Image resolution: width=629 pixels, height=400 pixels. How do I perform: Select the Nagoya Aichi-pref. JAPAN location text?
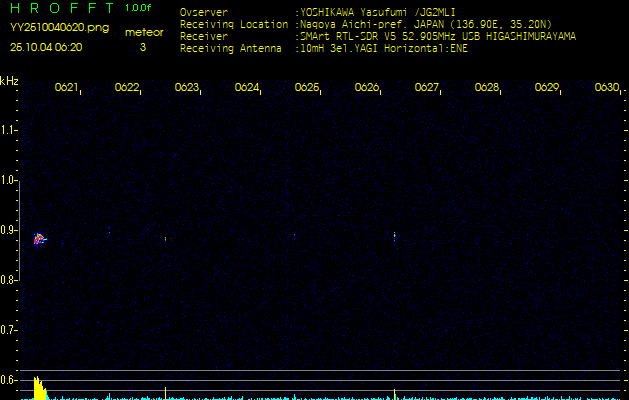tap(426, 24)
